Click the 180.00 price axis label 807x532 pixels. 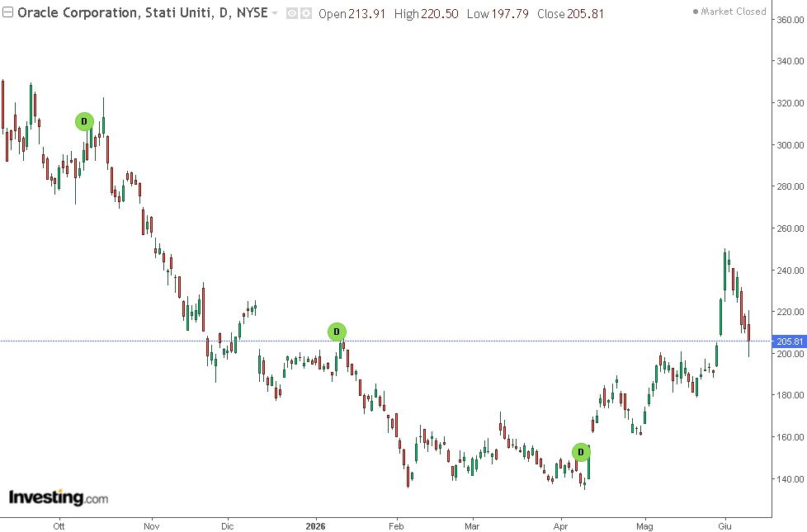pyautogui.click(x=790, y=395)
